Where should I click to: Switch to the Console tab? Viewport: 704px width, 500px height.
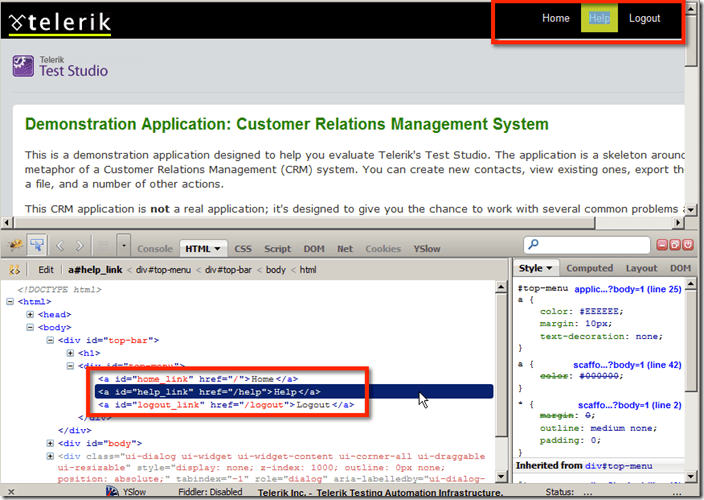coord(155,248)
